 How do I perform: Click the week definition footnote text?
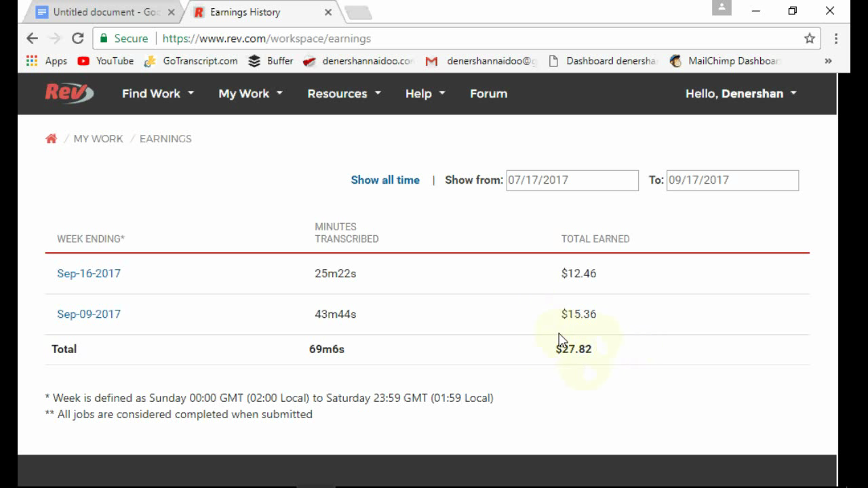coord(269,398)
